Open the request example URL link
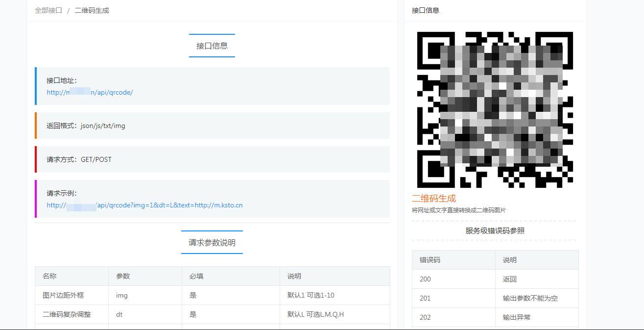The image size is (644, 330). click(x=144, y=205)
